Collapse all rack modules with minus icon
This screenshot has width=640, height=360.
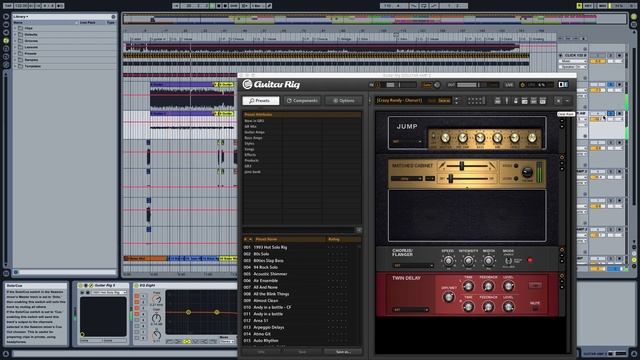point(567,100)
